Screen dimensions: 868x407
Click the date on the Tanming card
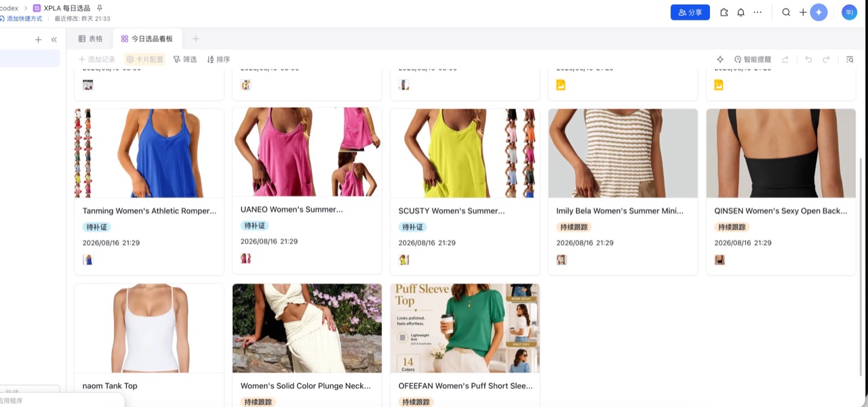click(111, 243)
